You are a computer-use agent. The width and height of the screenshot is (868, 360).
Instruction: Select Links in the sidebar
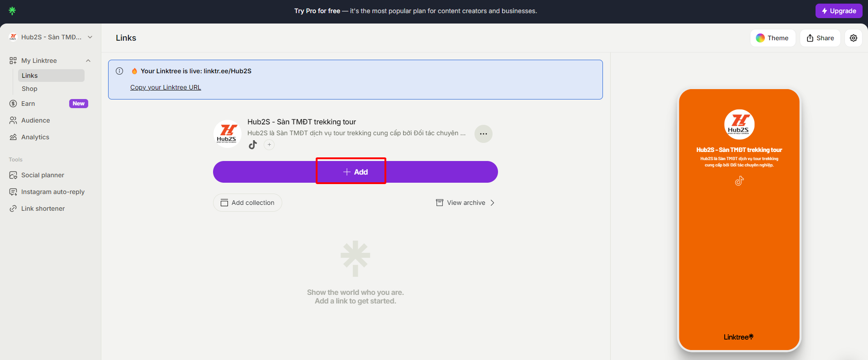pos(51,76)
